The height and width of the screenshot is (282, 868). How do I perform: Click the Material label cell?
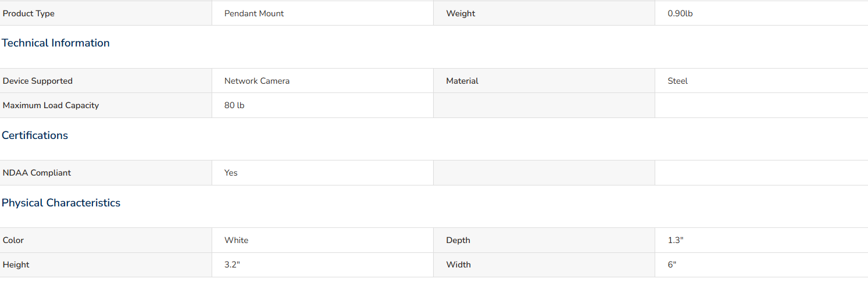tap(544, 81)
